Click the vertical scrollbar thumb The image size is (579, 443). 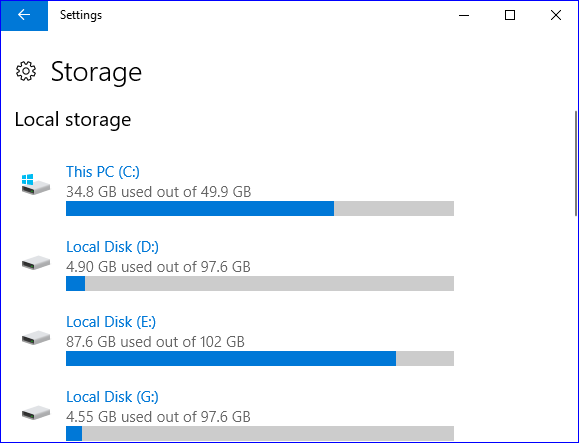[576, 163]
